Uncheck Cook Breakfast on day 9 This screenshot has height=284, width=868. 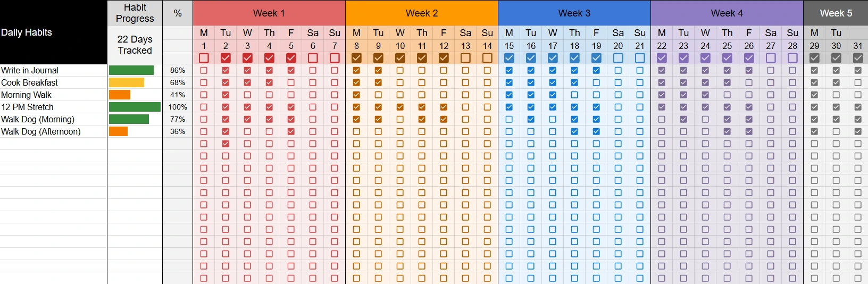(x=378, y=82)
